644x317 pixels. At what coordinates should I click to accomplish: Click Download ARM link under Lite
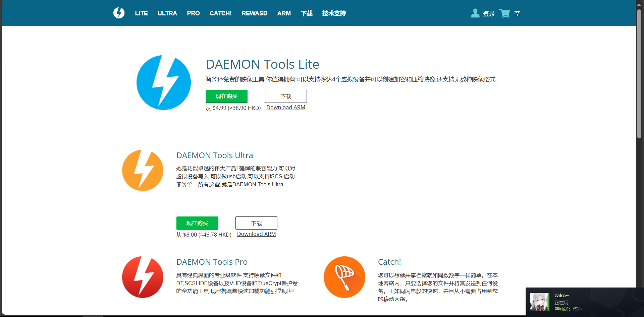(x=286, y=107)
